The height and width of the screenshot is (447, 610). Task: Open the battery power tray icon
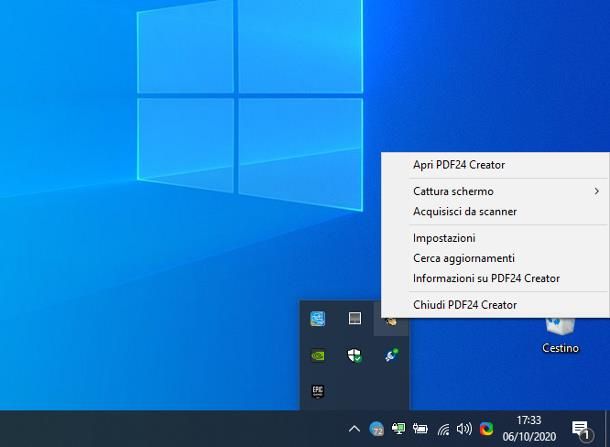coord(420,429)
